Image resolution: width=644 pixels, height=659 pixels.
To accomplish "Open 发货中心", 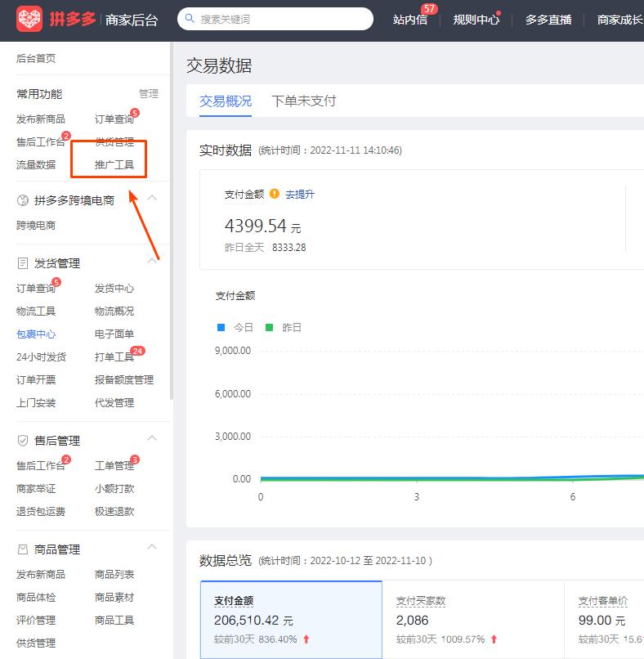I will (114, 289).
